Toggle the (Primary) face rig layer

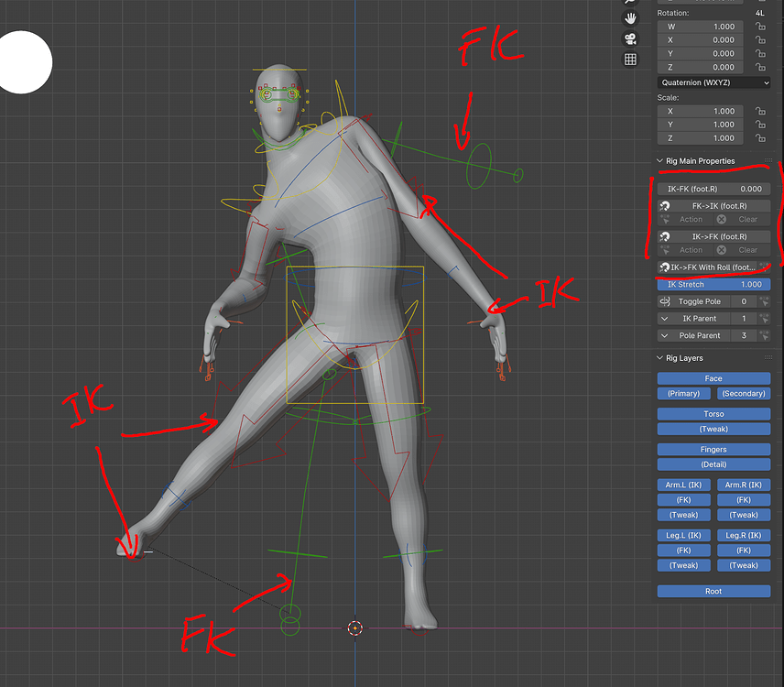[683, 394]
